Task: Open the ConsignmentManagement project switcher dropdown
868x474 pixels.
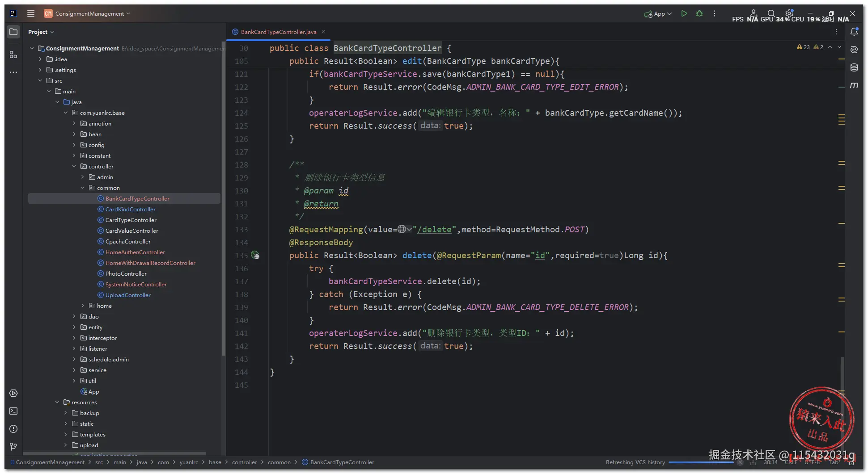Action: tap(87, 13)
